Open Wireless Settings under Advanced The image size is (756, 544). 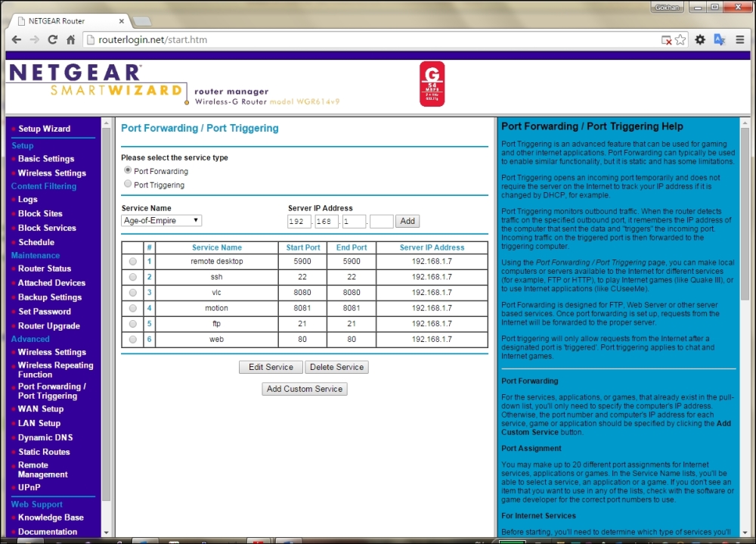click(52, 352)
